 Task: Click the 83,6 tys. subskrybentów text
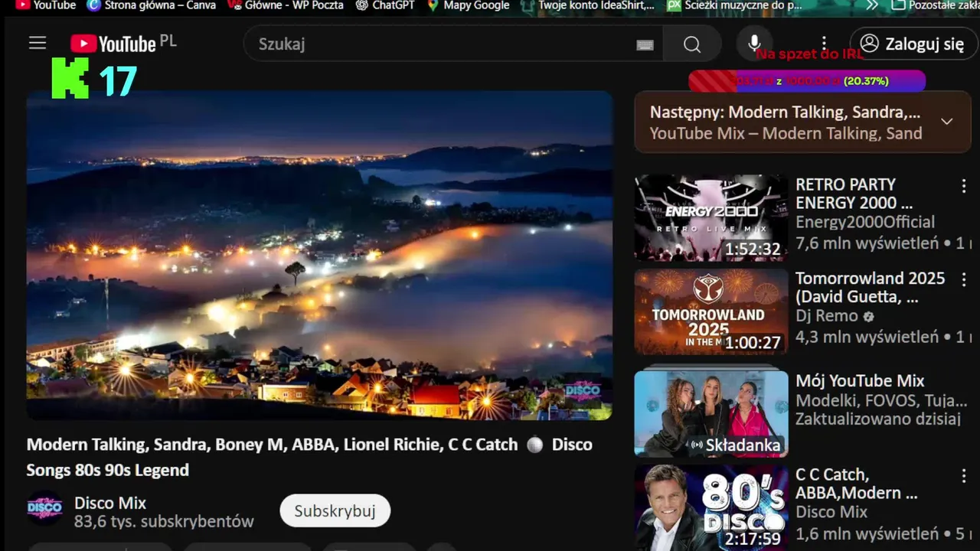coord(164,522)
